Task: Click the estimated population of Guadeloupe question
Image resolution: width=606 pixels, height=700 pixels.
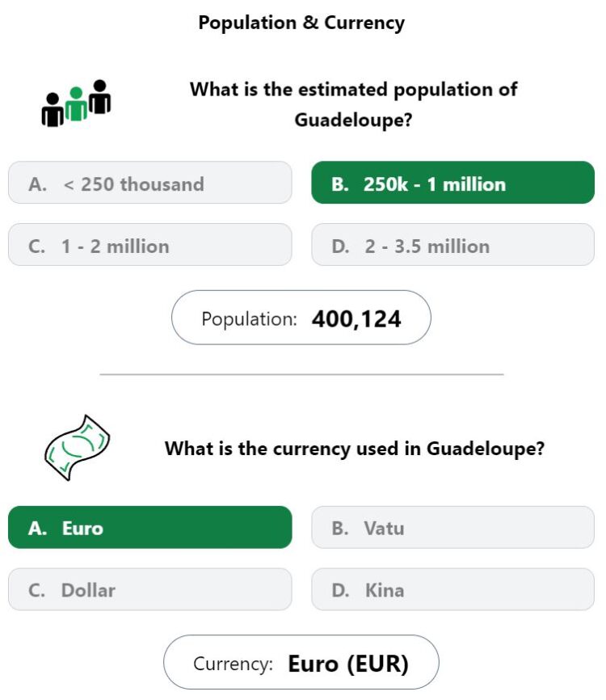Action: pos(353,104)
